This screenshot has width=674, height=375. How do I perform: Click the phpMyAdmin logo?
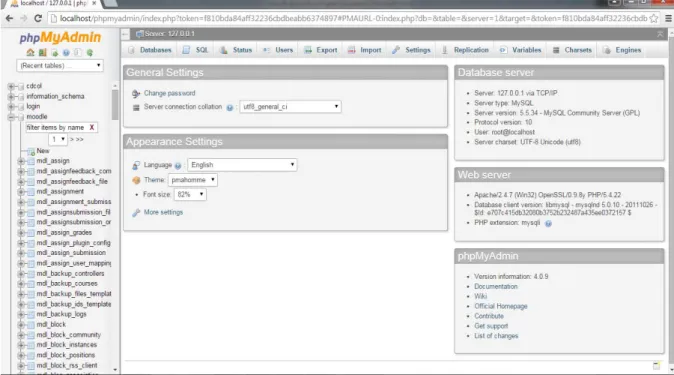60,37
